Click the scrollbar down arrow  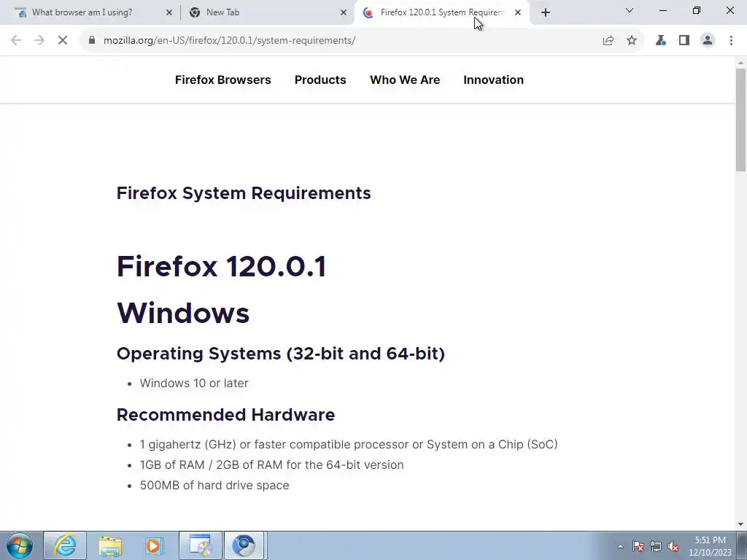(x=741, y=524)
